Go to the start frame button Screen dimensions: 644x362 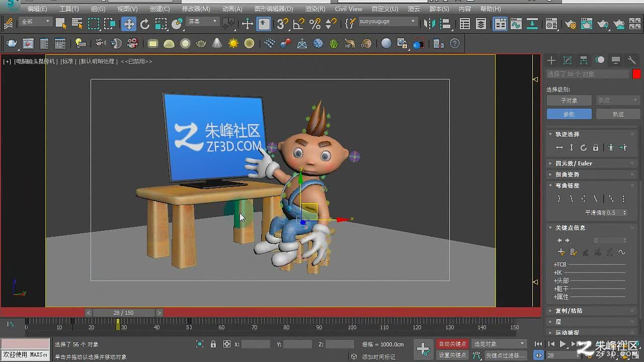[x=538, y=344]
